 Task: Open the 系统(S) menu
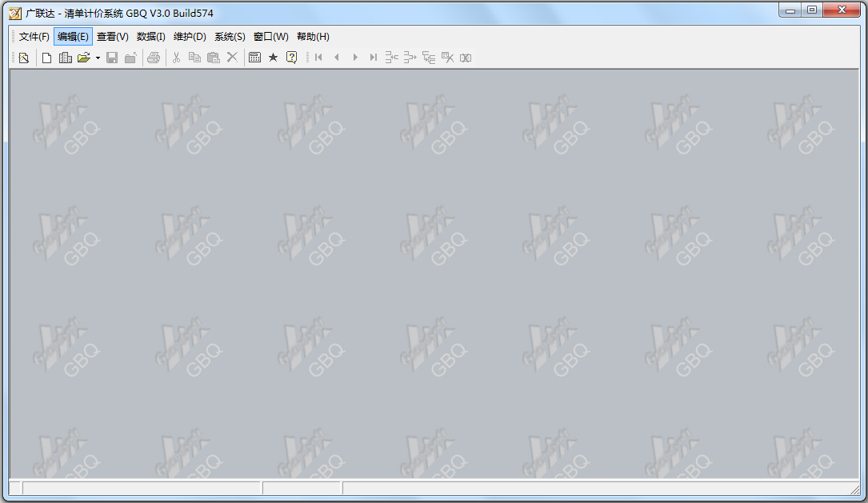(230, 37)
